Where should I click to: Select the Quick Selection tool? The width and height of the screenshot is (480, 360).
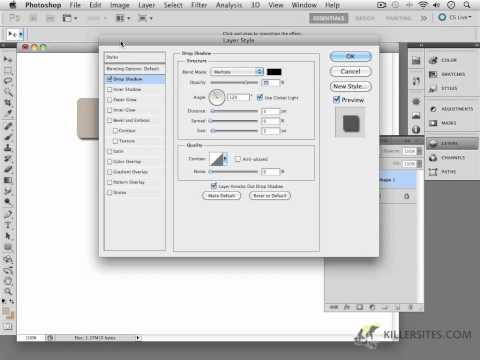[x=7, y=92]
